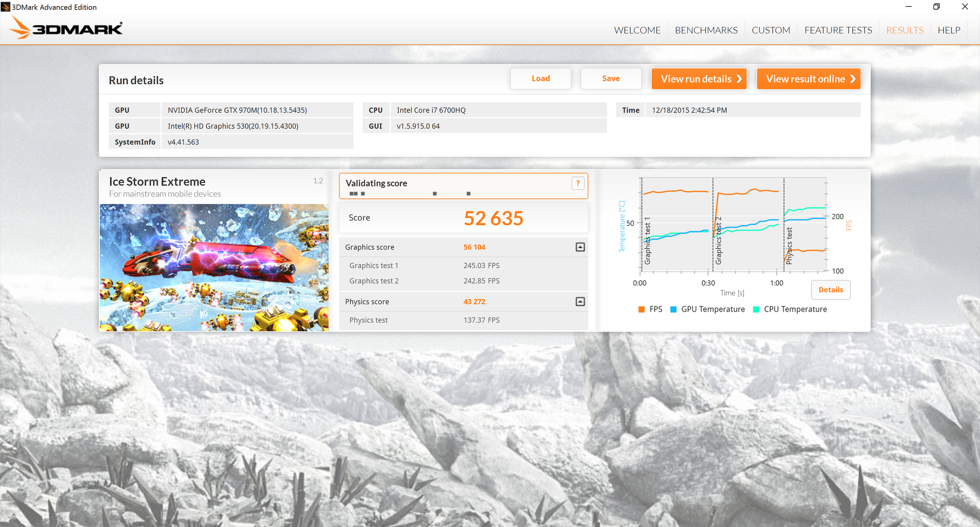
Task: Click the orange FPS legend swatch
Action: click(x=642, y=309)
